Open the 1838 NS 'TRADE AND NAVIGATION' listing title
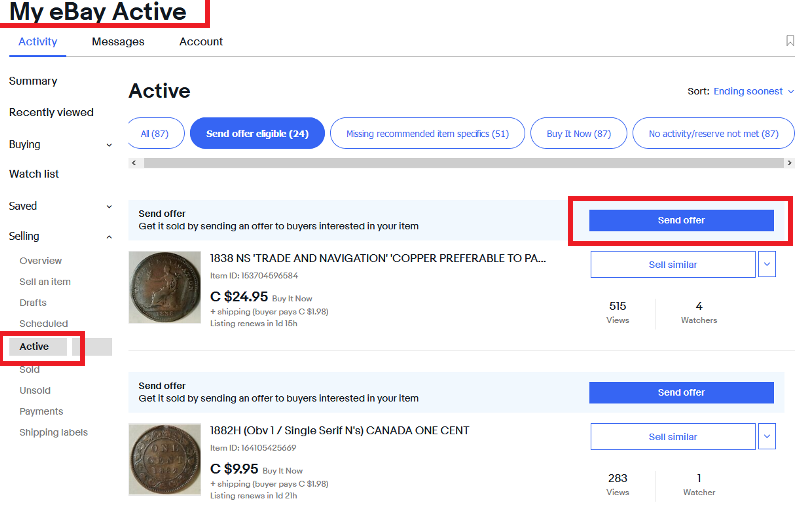800x512 pixels. point(378,258)
